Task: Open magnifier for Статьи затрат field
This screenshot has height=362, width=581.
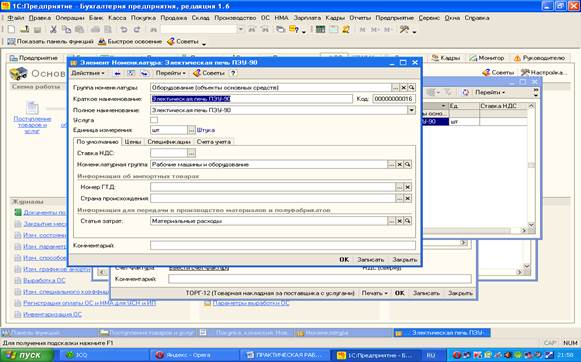Action: tap(408, 221)
